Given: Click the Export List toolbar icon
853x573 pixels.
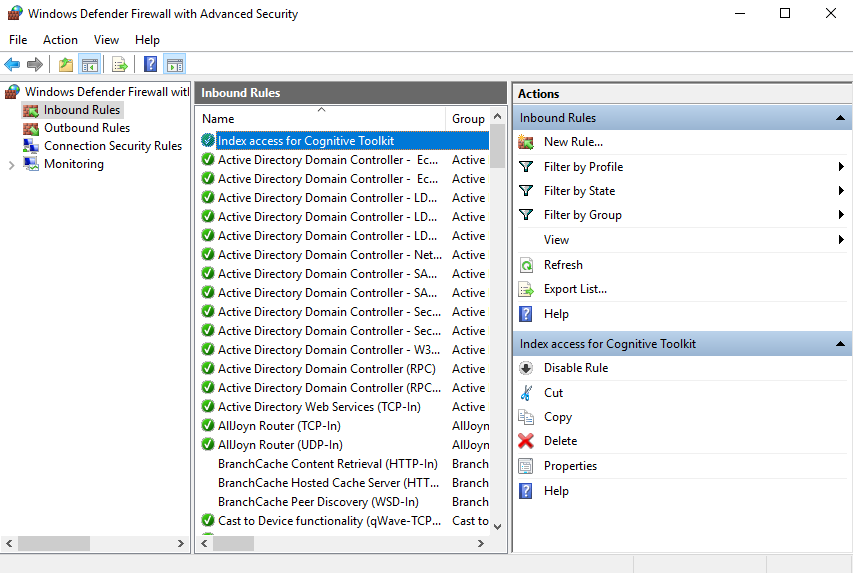Looking at the screenshot, I should pos(120,65).
